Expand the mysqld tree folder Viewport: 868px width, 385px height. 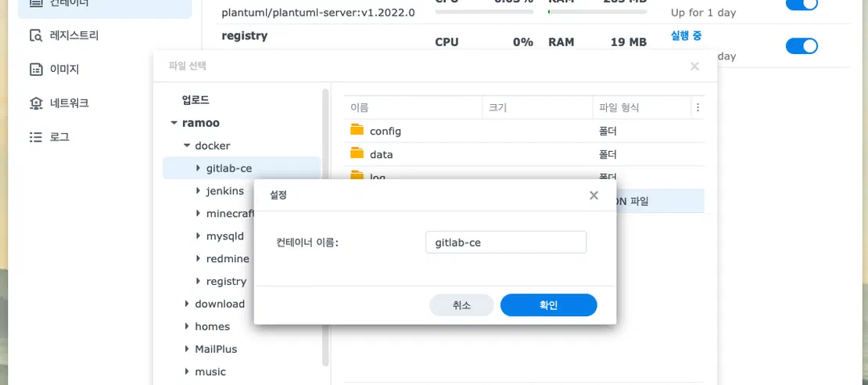point(198,236)
